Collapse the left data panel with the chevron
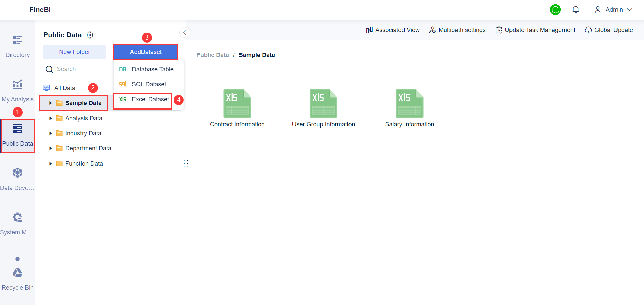Screen dimensions: 644x305 click(185, 32)
